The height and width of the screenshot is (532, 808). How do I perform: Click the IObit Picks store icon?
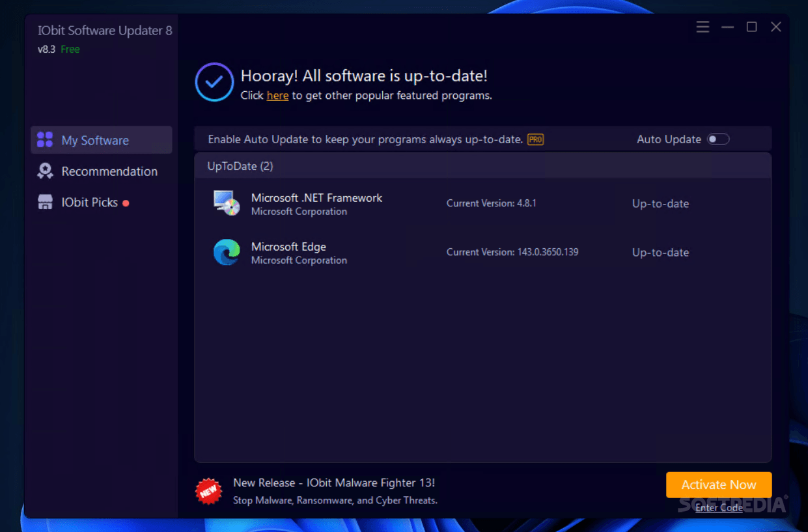[45, 203]
